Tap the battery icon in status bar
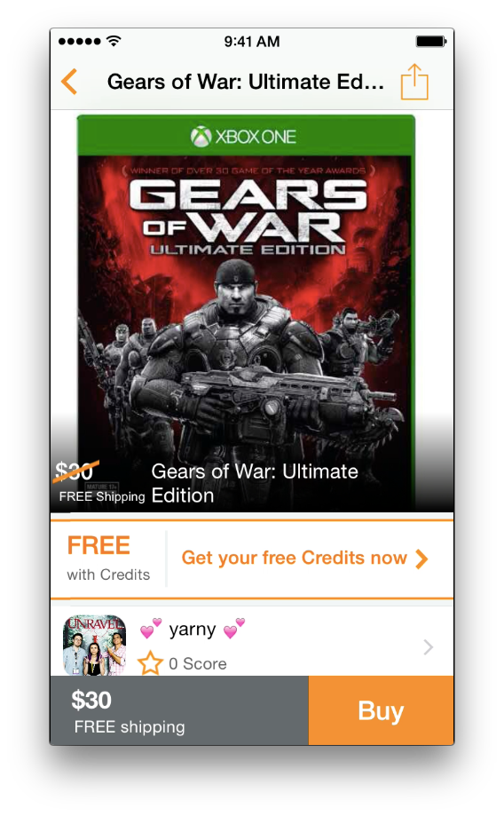The image size is (504, 816). tap(431, 41)
